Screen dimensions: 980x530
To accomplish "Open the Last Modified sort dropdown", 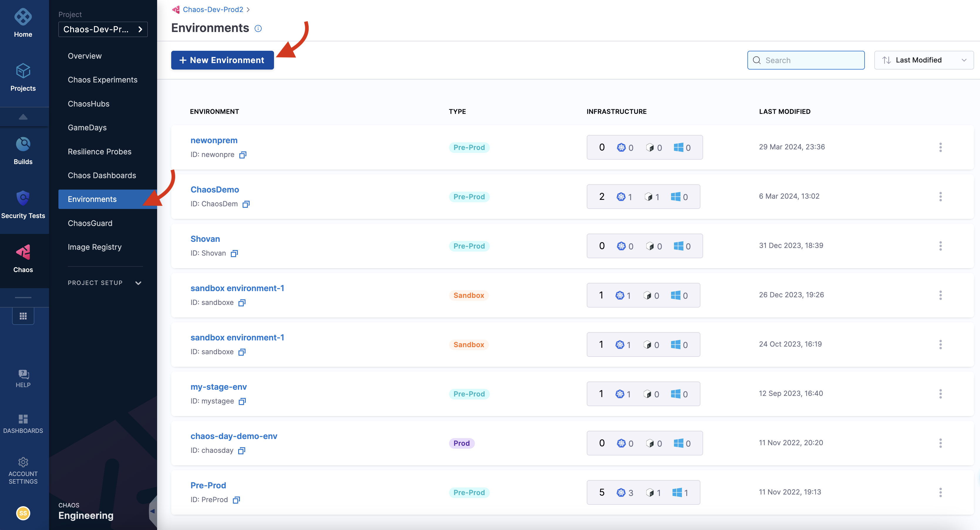I will coord(924,60).
